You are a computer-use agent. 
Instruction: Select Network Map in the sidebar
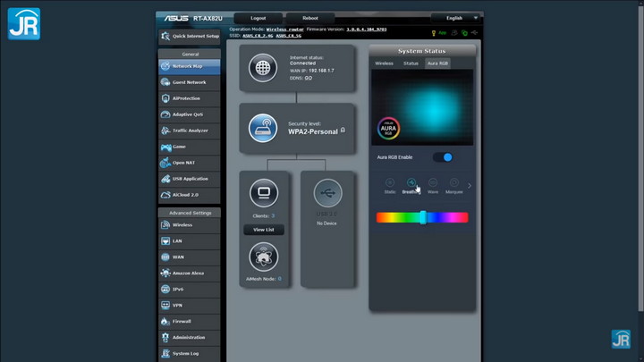(x=190, y=66)
